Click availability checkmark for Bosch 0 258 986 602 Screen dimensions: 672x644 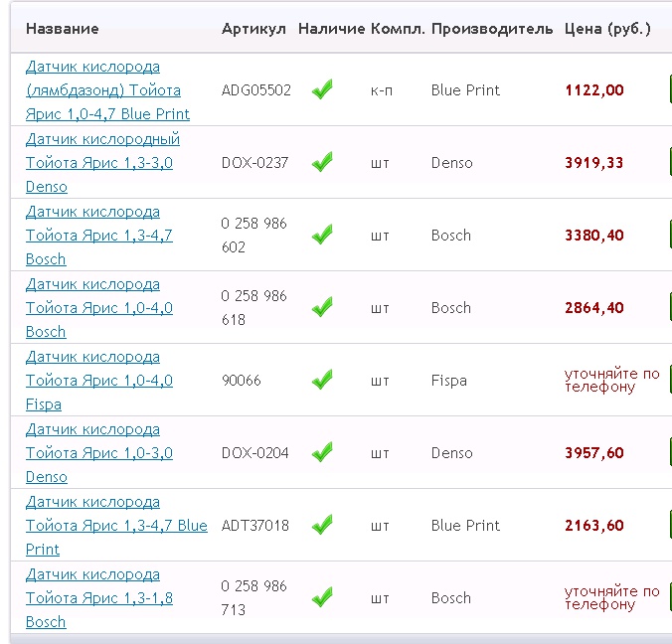[x=322, y=236]
